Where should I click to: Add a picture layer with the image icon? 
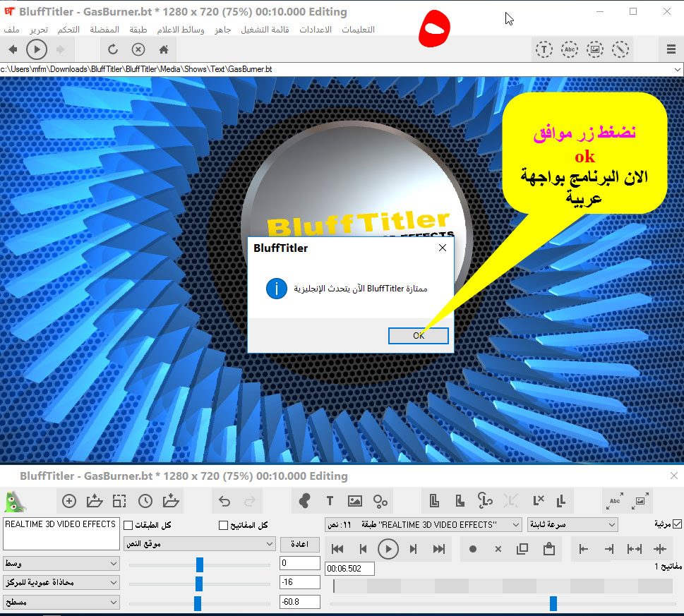pos(355,502)
